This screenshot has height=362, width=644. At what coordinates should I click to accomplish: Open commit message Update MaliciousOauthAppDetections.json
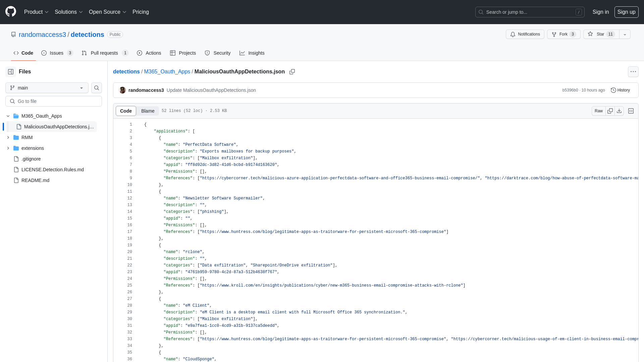click(x=211, y=90)
